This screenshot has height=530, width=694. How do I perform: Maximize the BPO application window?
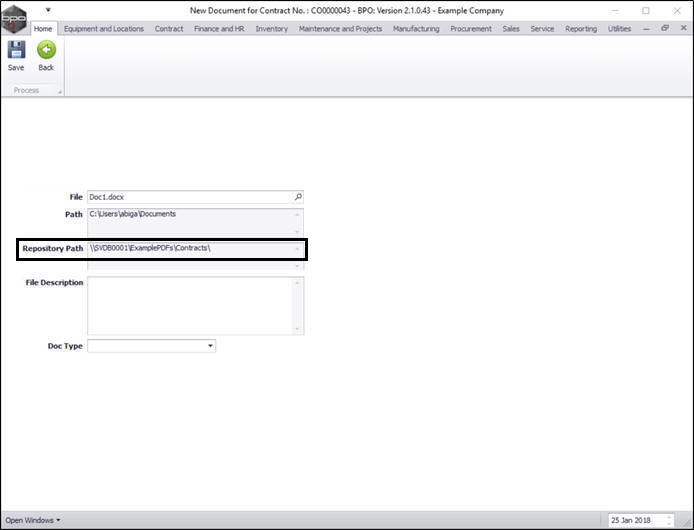point(646,11)
